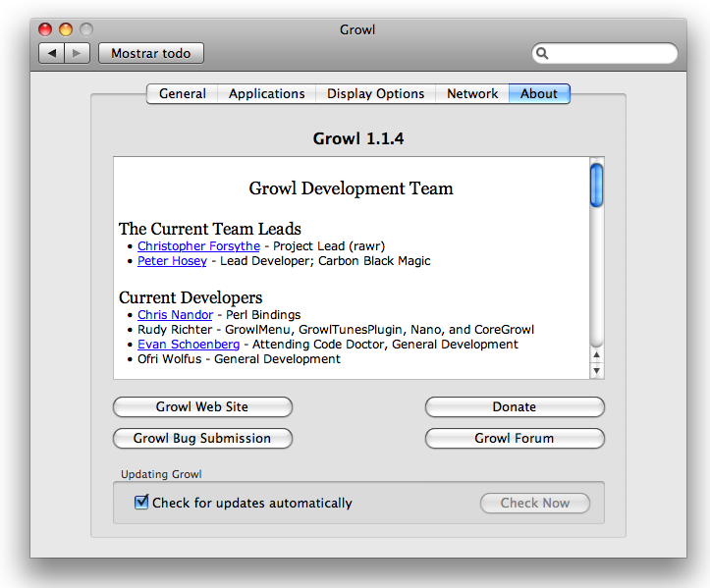
Task: Click the Growl 1.1.4 version heading
Action: coord(358,138)
